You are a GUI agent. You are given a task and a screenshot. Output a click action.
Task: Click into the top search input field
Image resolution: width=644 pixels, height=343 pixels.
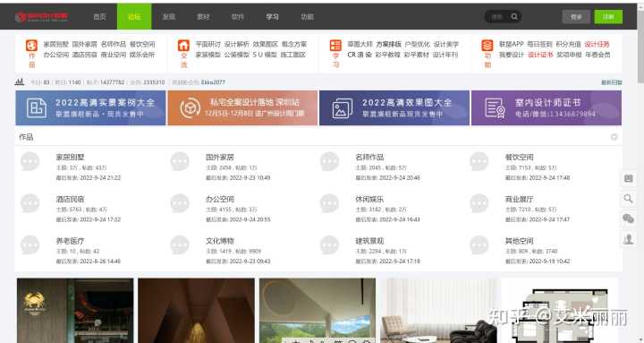pos(498,16)
